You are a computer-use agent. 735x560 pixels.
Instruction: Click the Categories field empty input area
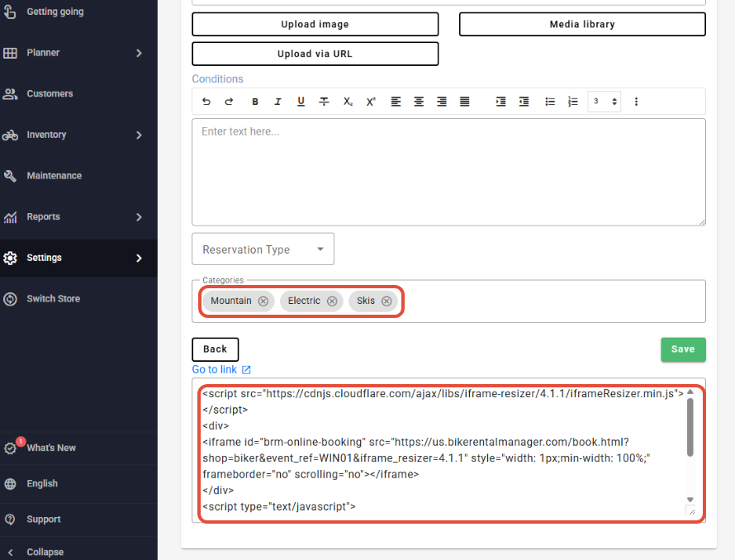pos(553,301)
